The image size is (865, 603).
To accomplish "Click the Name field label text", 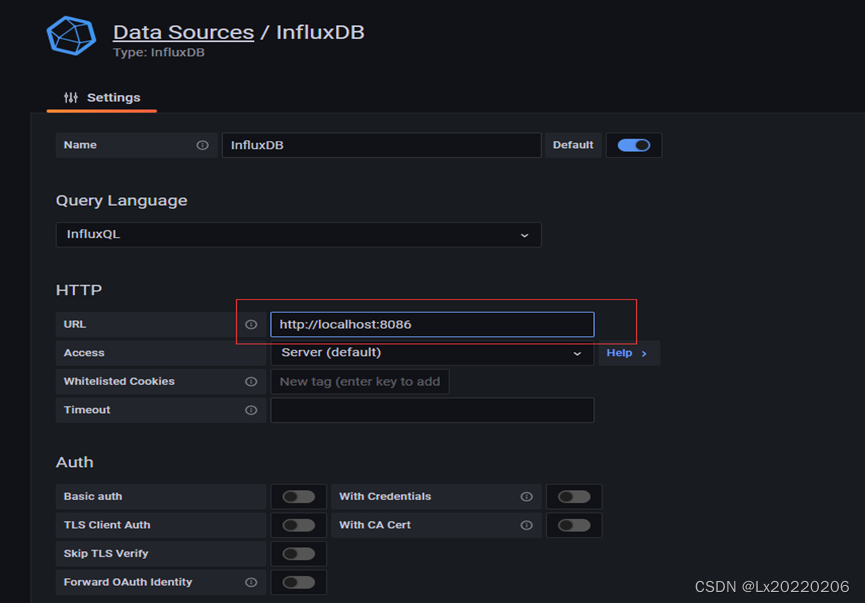I will (80, 145).
